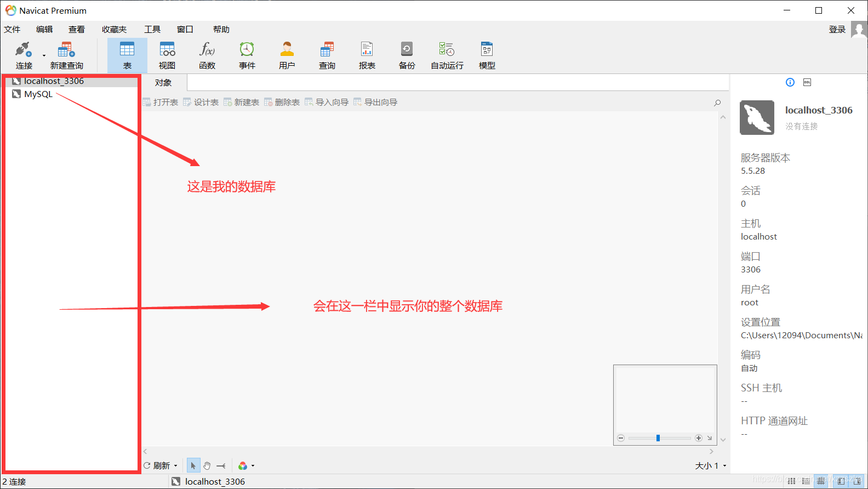Click the '2 连接' status bar text
The image size is (868, 489).
[14, 481]
